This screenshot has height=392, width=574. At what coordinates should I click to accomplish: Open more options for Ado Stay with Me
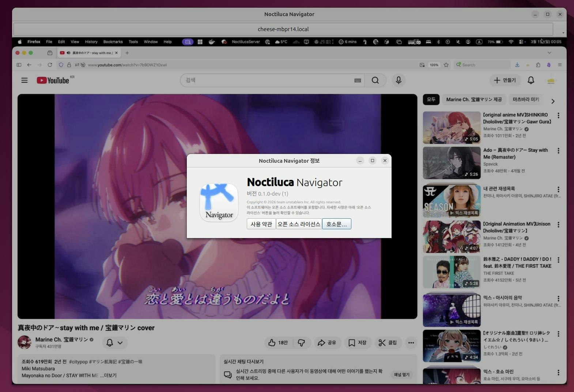558,151
